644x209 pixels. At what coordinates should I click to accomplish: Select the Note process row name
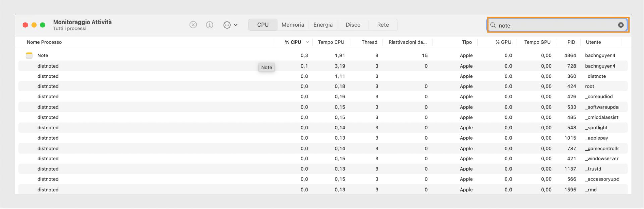(43, 55)
